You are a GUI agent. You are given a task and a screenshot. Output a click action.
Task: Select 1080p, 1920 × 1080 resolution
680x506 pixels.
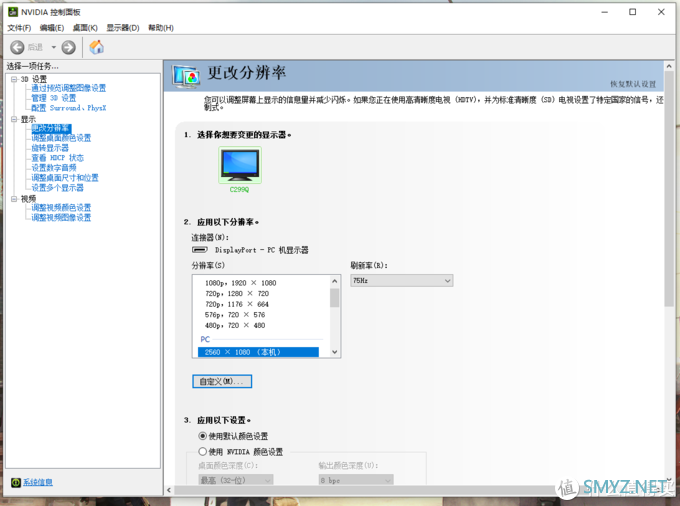[241, 283]
